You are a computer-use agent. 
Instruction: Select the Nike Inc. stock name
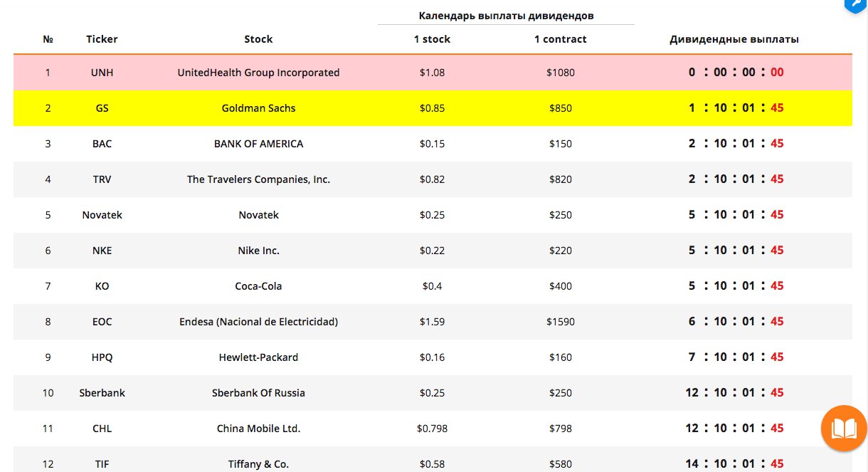[258, 251]
